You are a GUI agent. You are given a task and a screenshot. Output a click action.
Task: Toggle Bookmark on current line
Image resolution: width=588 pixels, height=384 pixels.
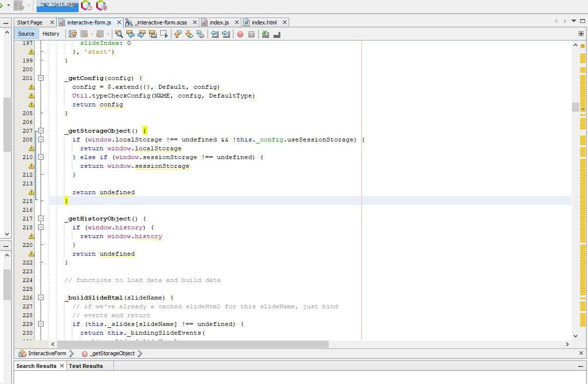tap(200, 34)
